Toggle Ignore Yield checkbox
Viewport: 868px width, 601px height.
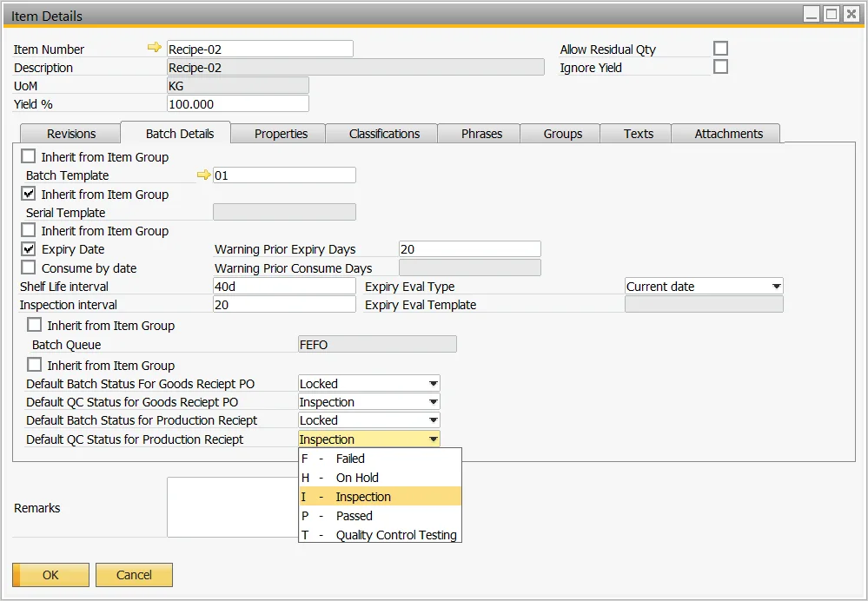(720, 67)
